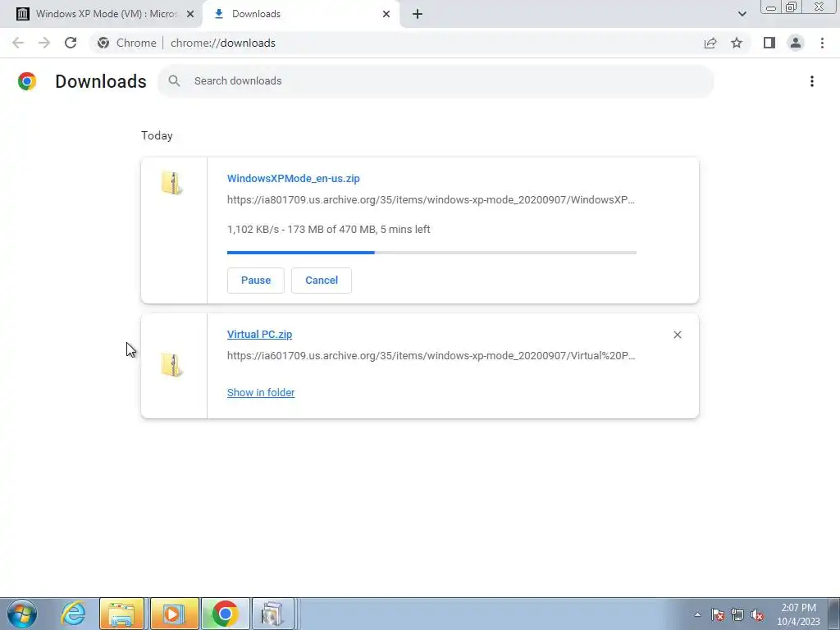Open the profile avatar menu
Viewport: 840px width, 630px height.
pyautogui.click(x=796, y=43)
